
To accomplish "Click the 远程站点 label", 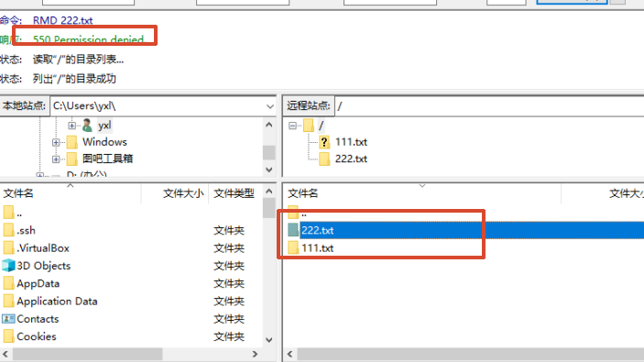I will click(309, 106).
